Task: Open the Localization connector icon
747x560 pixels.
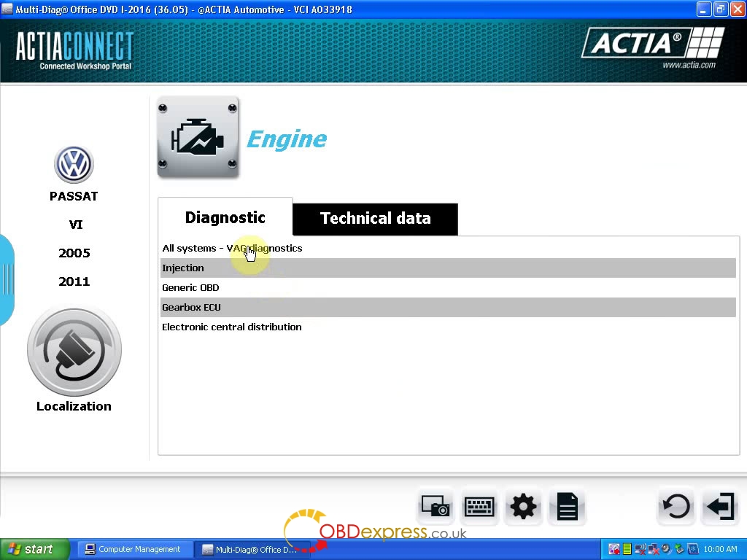Action: click(74, 351)
